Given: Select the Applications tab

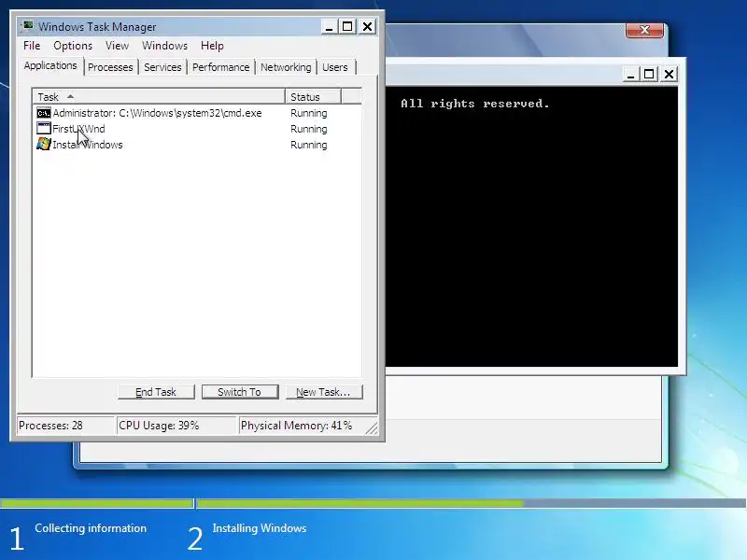Looking at the screenshot, I should [x=50, y=65].
